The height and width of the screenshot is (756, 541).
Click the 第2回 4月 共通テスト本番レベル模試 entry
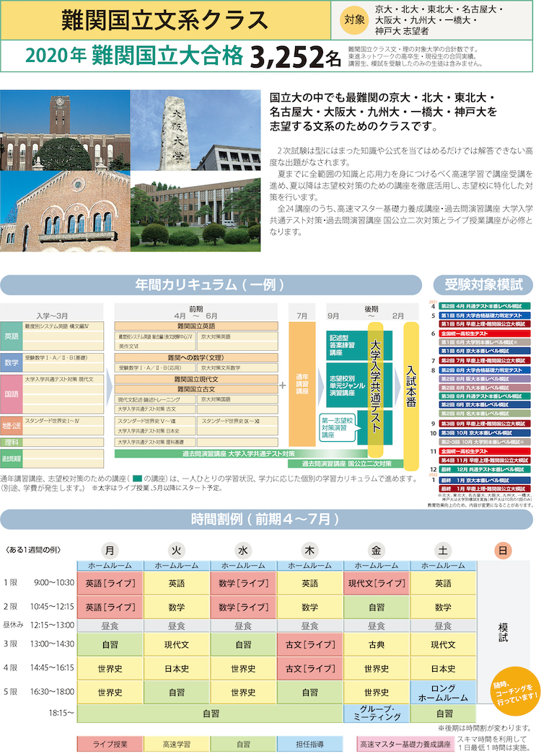tap(485, 306)
